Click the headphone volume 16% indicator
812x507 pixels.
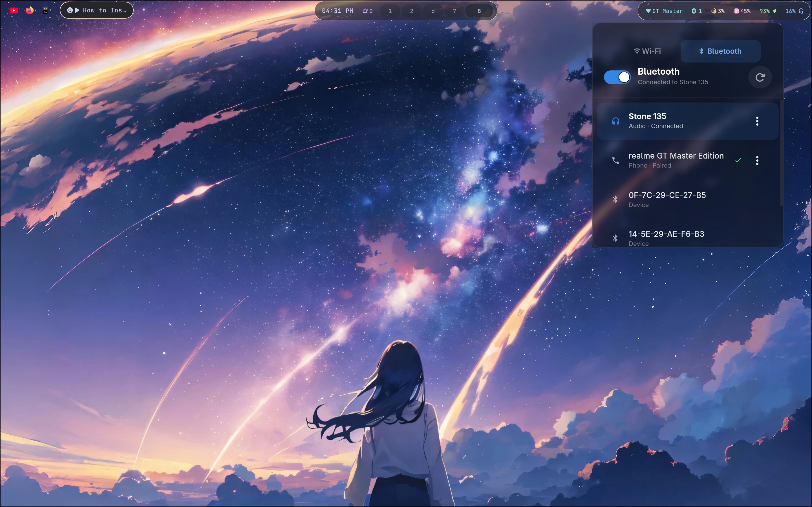pos(794,11)
